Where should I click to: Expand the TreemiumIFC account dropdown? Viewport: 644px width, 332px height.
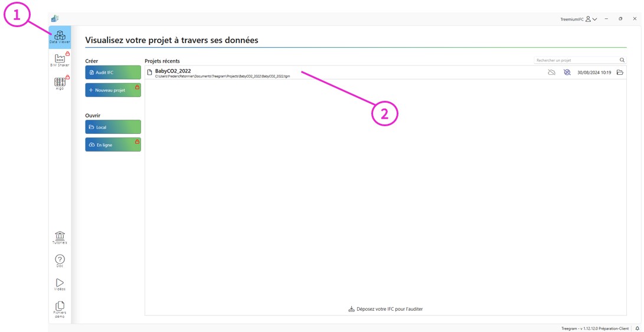click(594, 19)
